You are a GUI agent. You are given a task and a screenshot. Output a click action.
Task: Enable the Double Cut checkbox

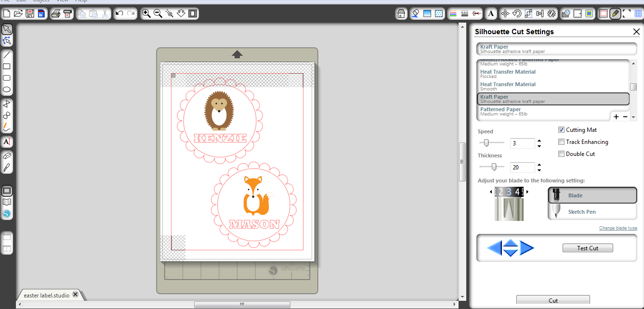[561, 154]
